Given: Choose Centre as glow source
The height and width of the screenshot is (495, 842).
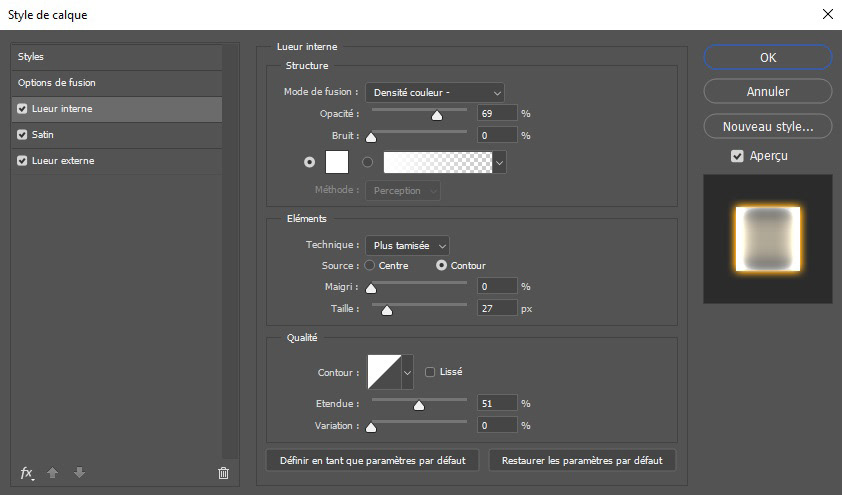Looking at the screenshot, I should [369, 265].
